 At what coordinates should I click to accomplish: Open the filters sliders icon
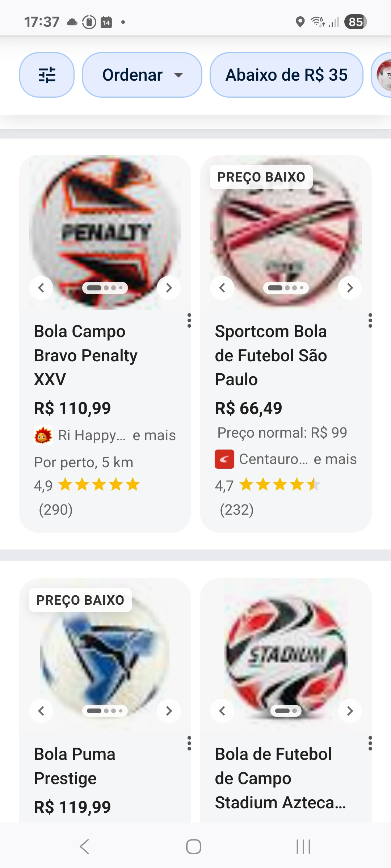tap(47, 75)
